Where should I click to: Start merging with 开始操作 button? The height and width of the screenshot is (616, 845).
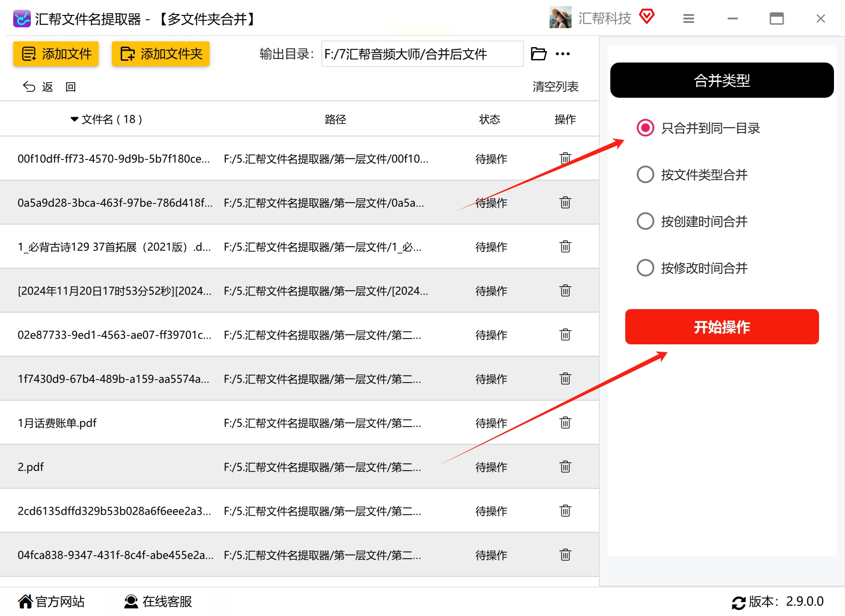[x=722, y=327]
